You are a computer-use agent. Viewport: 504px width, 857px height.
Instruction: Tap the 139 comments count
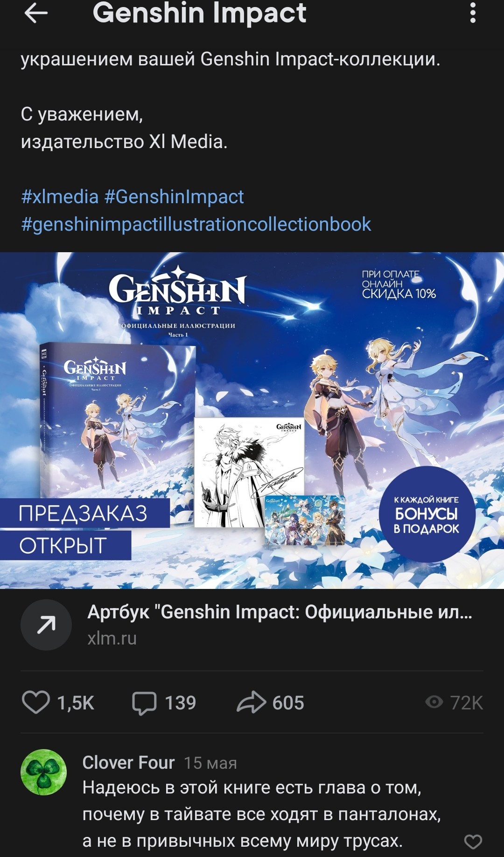(181, 703)
